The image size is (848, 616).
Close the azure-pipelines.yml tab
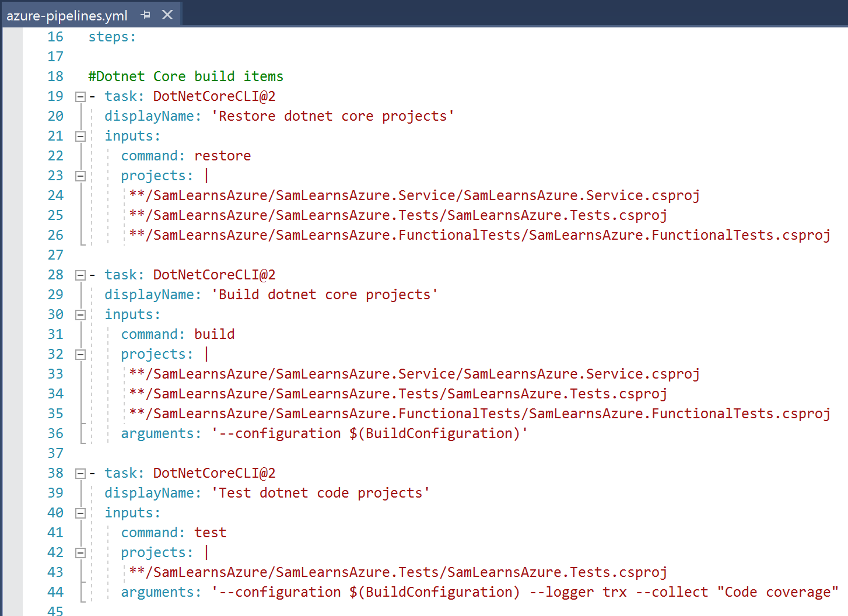[x=167, y=15]
